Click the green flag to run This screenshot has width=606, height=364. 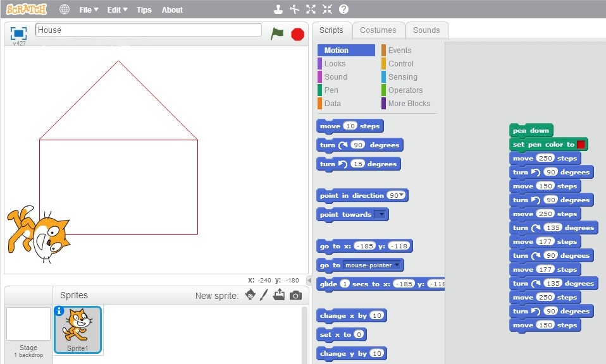pyautogui.click(x=277, y=33)
